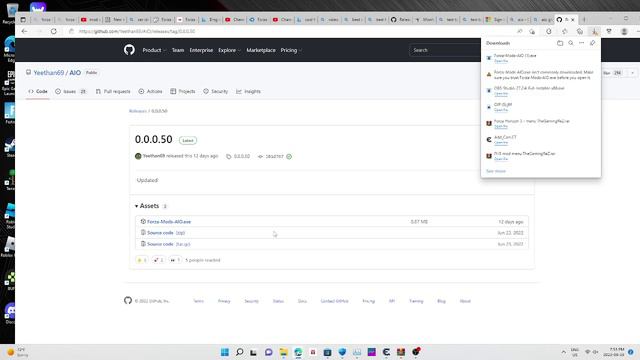Open the Projects tab
The height and width of the screenshot is (360, 640).
183,91
